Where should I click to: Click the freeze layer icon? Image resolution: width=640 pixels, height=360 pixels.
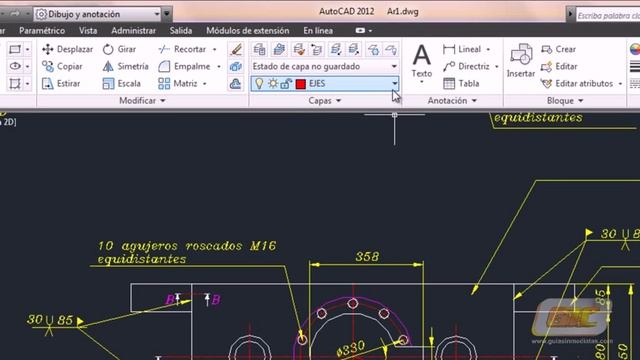coord(373,49)
